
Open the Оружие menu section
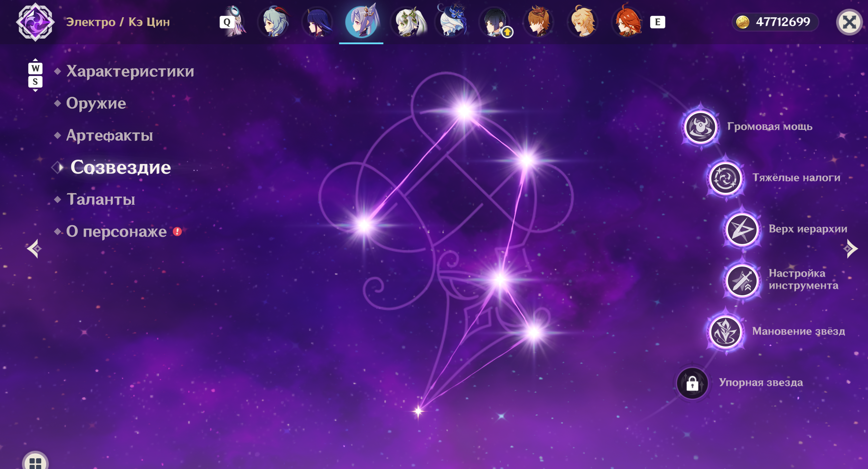click(x=96, y=103)
